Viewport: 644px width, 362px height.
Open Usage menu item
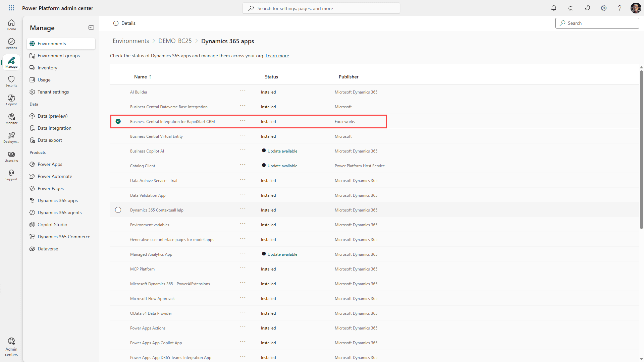tap(61, 80)
